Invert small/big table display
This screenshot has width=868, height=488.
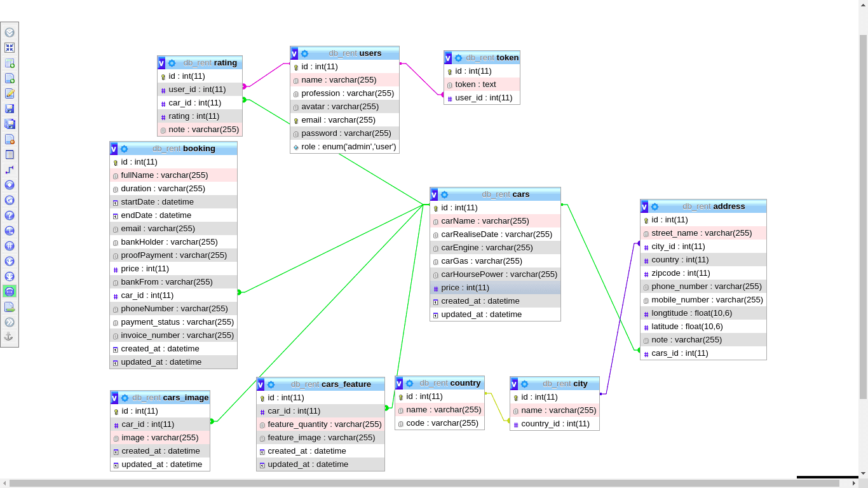[x=10, y=276]
